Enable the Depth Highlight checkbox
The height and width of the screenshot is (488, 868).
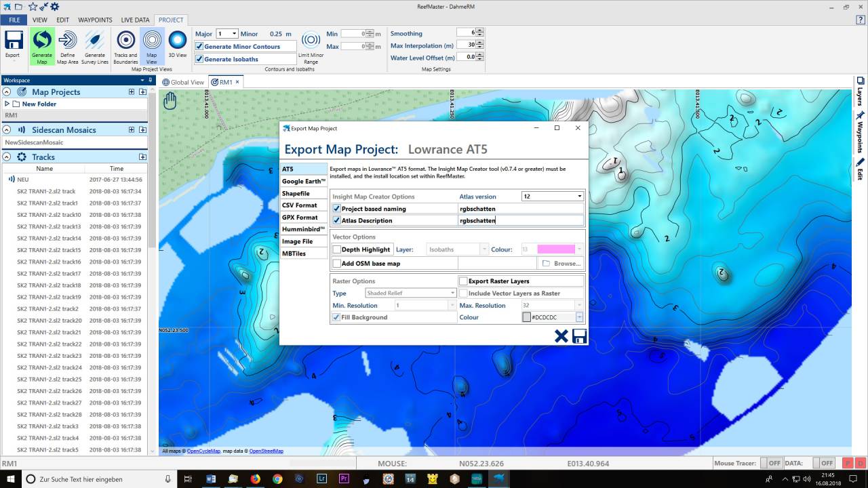click(337, 250)
